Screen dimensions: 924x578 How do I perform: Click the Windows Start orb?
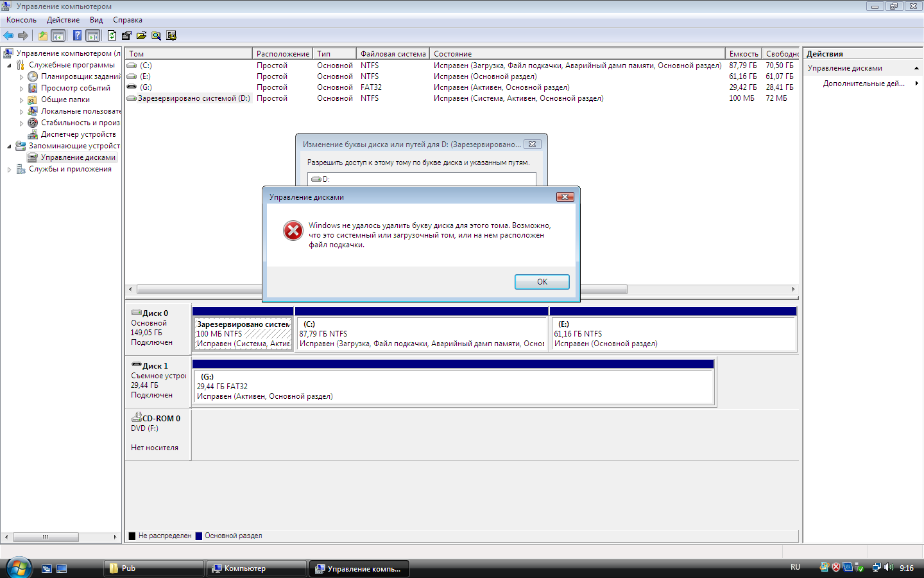pyautogui.click(x=19, y=568)
